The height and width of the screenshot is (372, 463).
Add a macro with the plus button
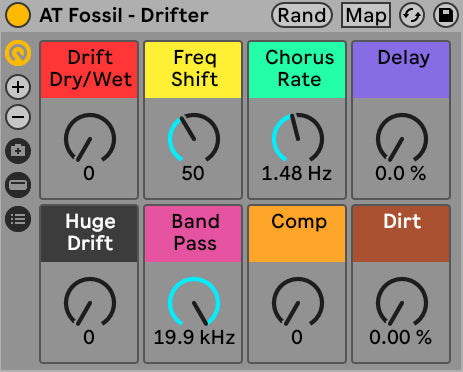[18, 87]
